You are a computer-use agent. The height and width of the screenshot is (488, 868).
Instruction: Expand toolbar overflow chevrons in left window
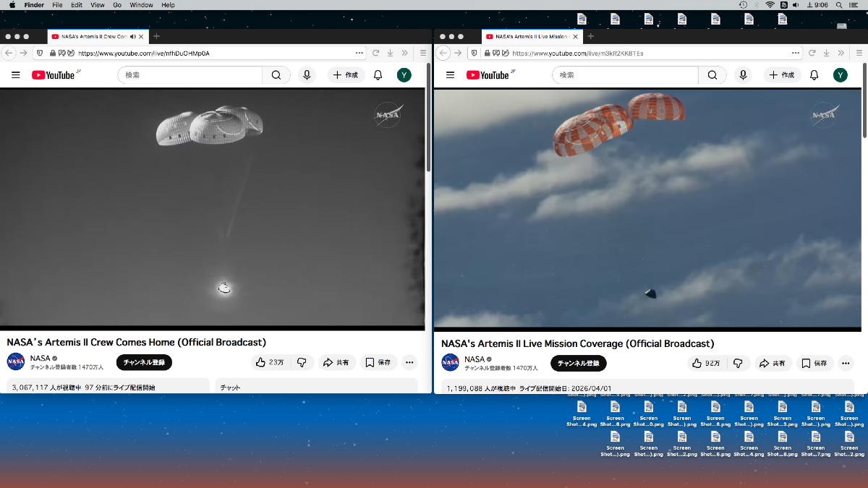coord(404,53)
